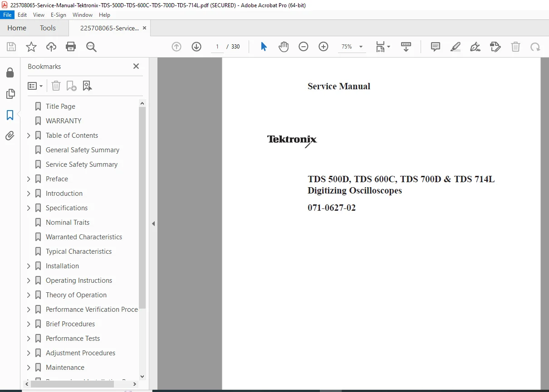Click the bookmarks horizontal scrollbar thumb
Screen dimensions: 549x392
73,384
